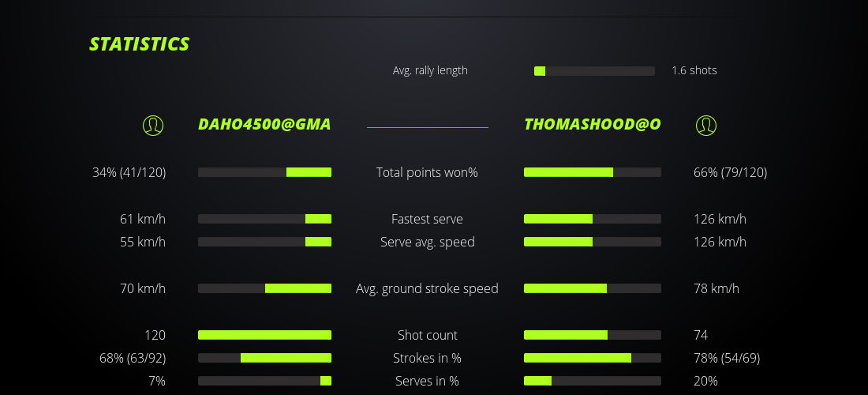Click the right ground stroke speed bar
This screenshot has height=395, width=868.
point(593,288)
